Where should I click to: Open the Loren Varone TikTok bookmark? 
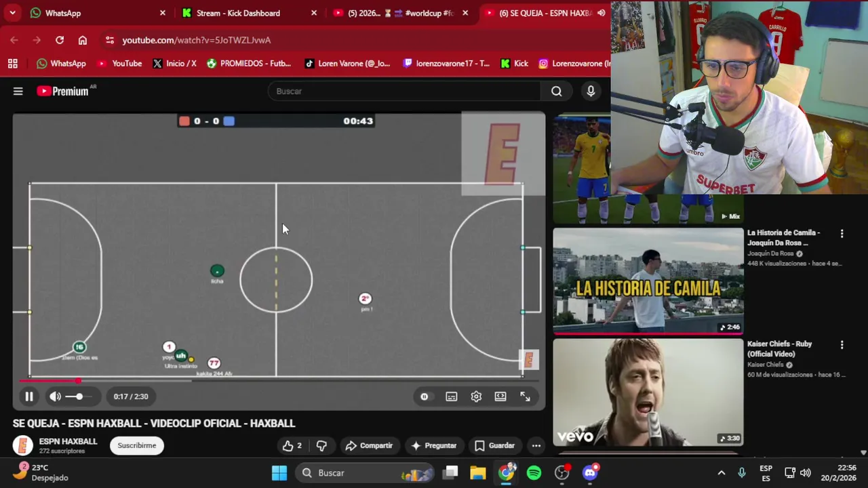click(347, 63)
